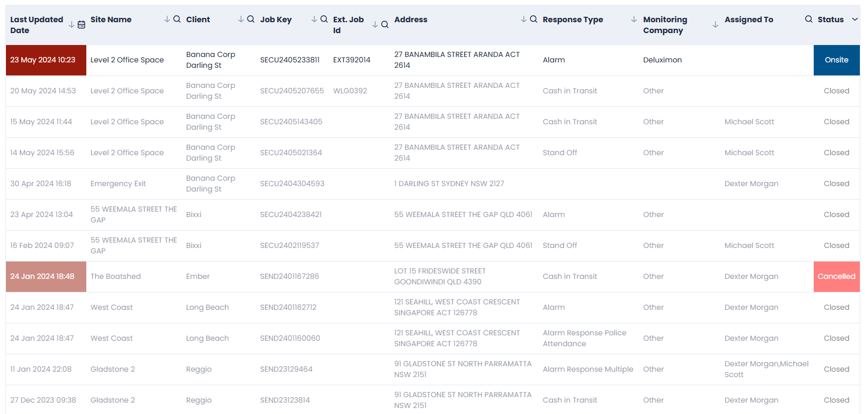Screen dimensions: 868x414
Task: Select Alarm Response Police Attendance cell
Action: coord(585,338)
